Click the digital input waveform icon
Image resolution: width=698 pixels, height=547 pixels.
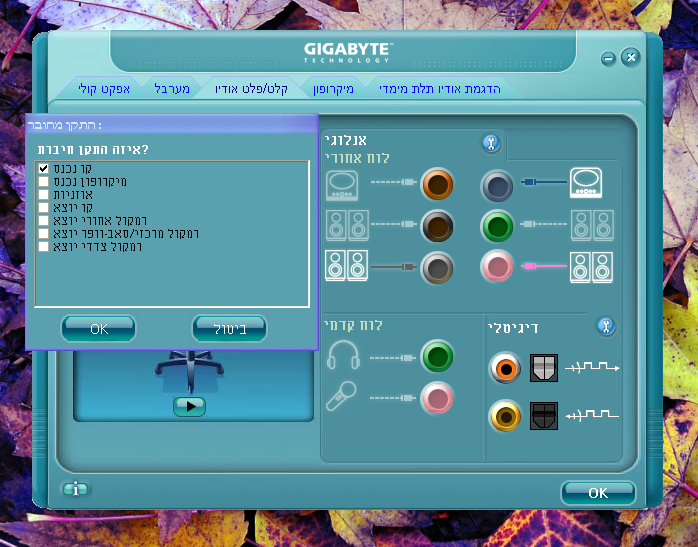(592, 416)
